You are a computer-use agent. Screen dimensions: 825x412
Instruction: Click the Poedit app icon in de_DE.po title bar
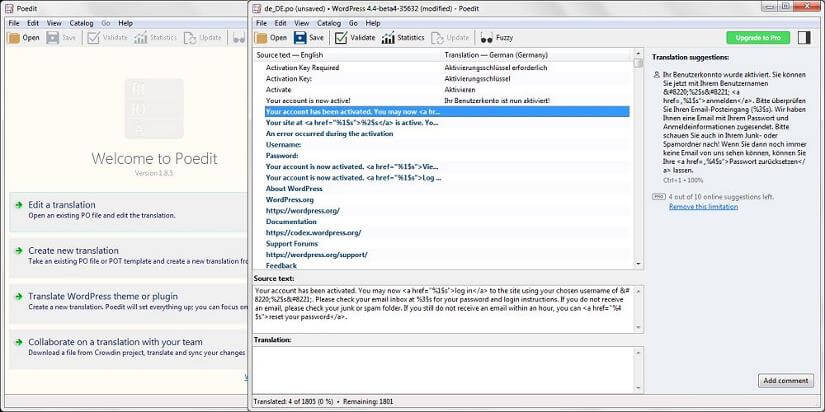click(x=257, y=8)
